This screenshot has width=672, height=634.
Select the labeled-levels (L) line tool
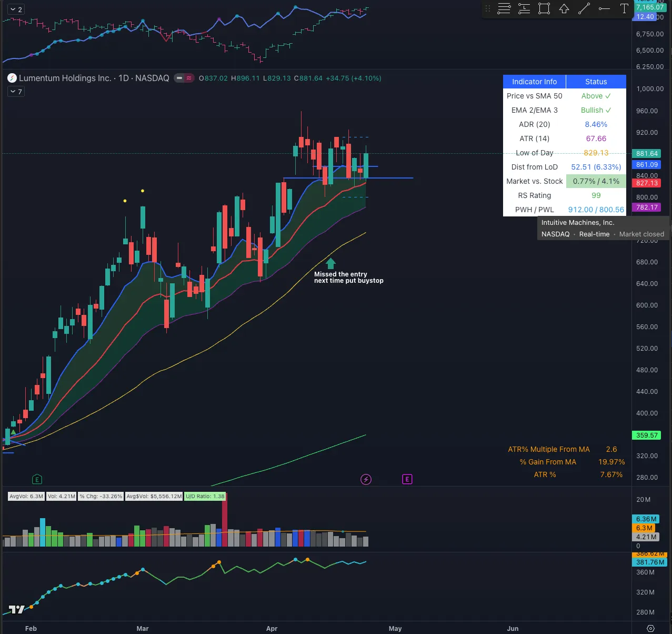pos(524,8)
